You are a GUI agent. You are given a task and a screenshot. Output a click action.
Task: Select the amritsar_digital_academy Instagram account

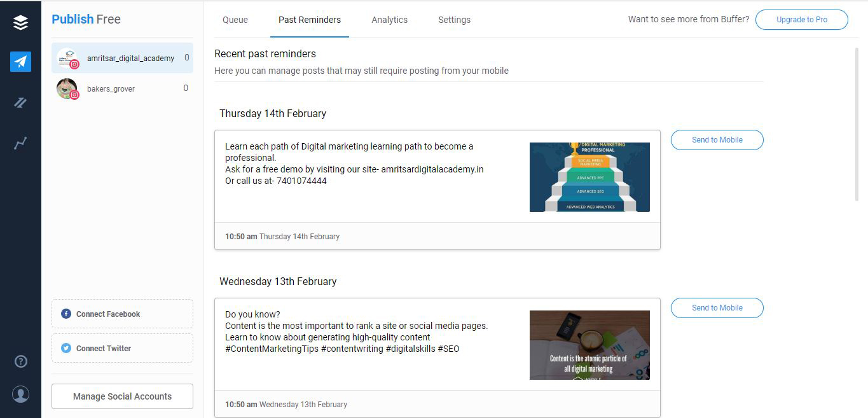[x=122, y=58]
